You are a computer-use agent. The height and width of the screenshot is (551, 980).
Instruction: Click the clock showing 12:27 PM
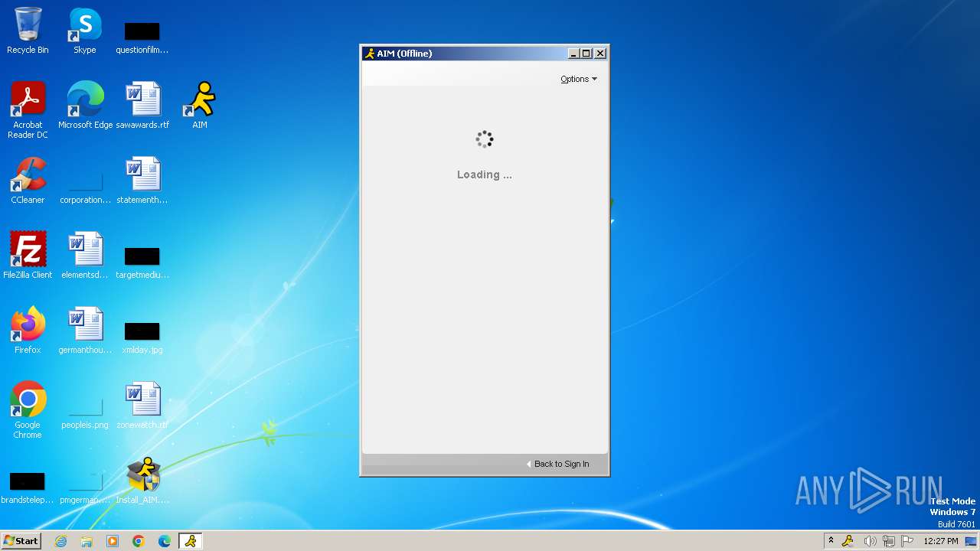pos(941,541)
